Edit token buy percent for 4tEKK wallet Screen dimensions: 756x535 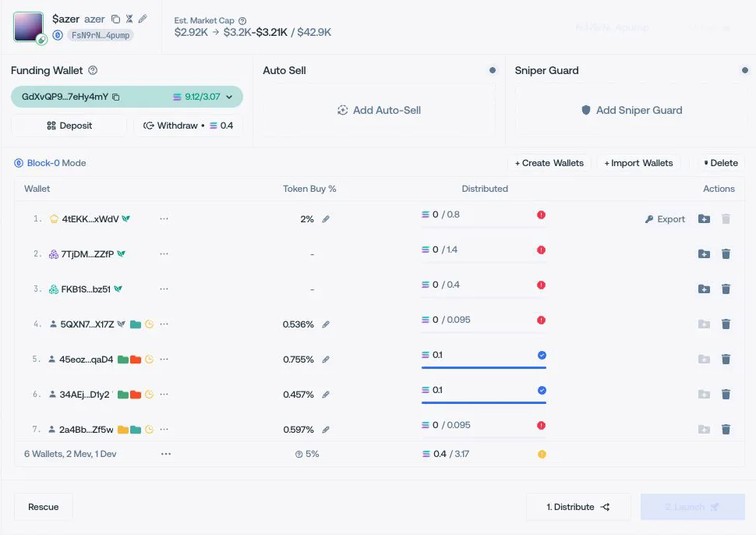click(326, 219)
